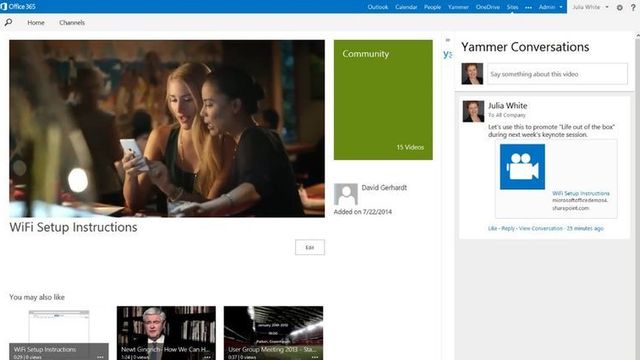This screenshot has height=360, width=640.
Task: Click the '15 Videos' count
Action: (x=410, y=147)
